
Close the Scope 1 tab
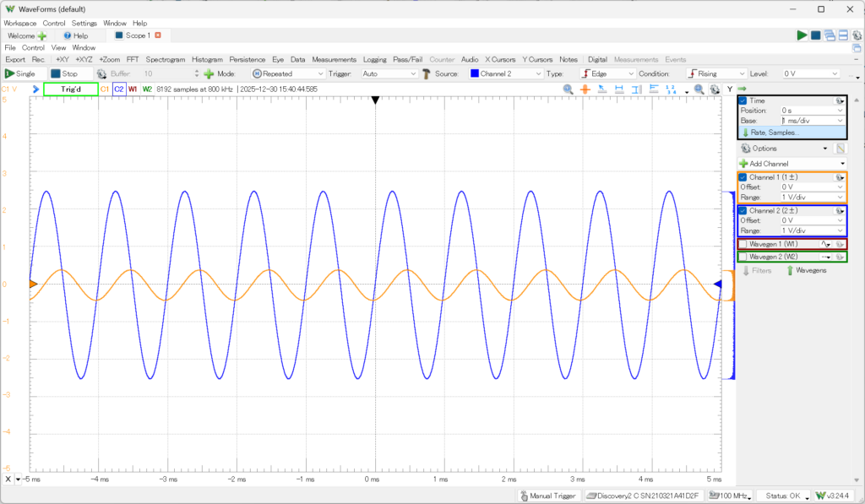click(x=158, y=35)
